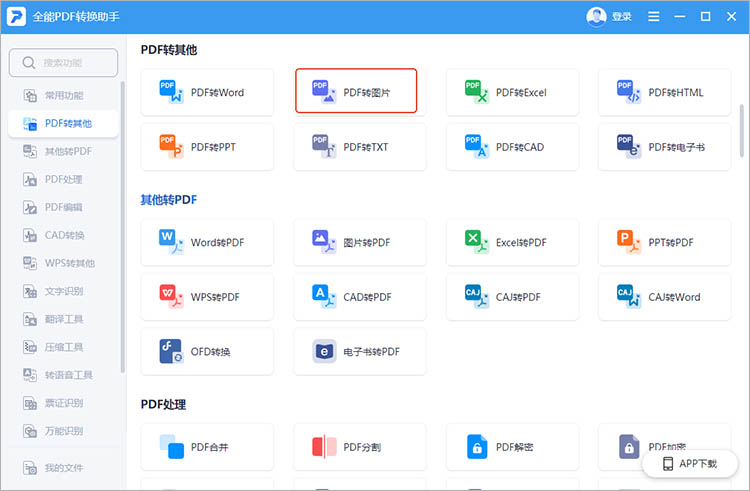This screenshot has width=750, height=491.
Task: Open 转语音工具 in sidebar
Action: [63, 375]
